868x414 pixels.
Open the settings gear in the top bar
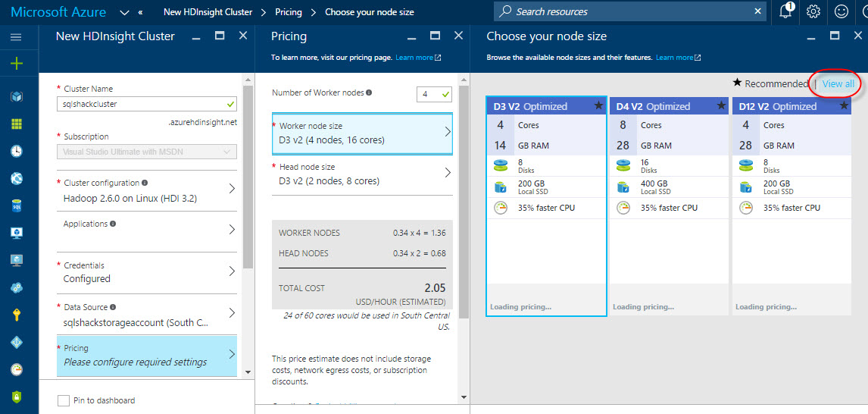(x=813, y=11)
